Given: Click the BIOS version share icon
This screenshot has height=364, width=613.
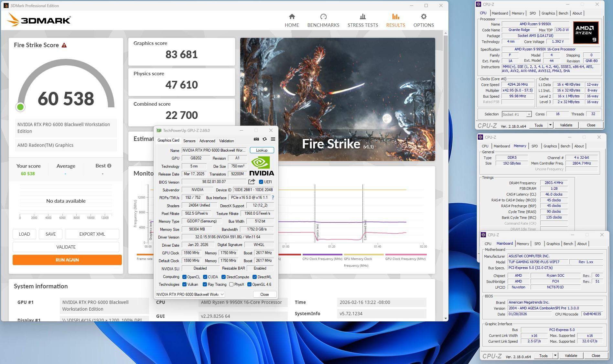Looking at the screenshot, I should point(252,182).
